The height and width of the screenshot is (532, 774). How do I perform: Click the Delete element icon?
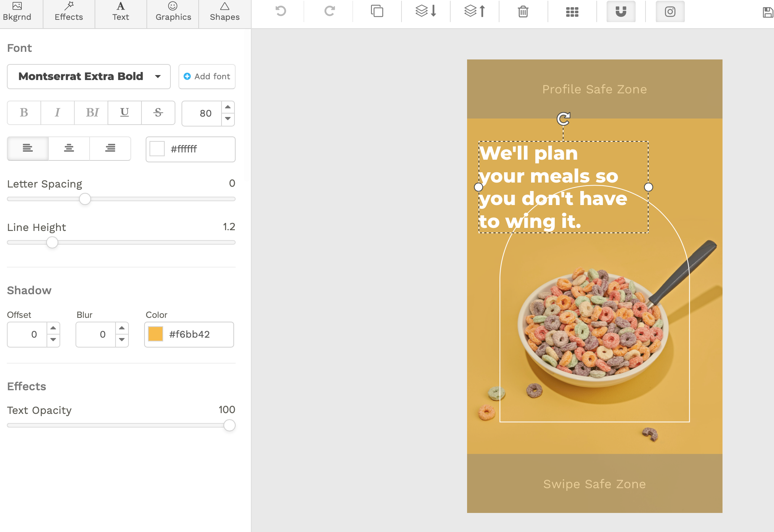[x=523, y=11]
